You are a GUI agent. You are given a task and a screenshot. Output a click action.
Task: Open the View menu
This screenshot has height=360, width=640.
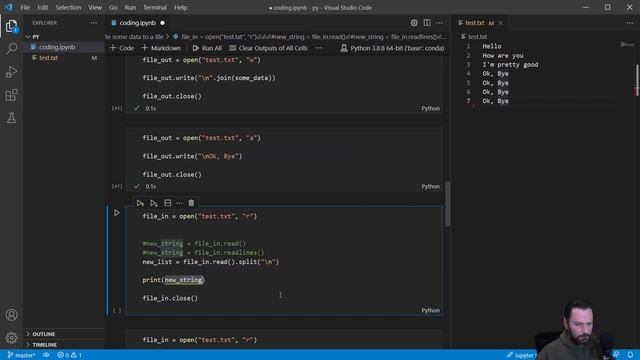[x=95, y=7]
